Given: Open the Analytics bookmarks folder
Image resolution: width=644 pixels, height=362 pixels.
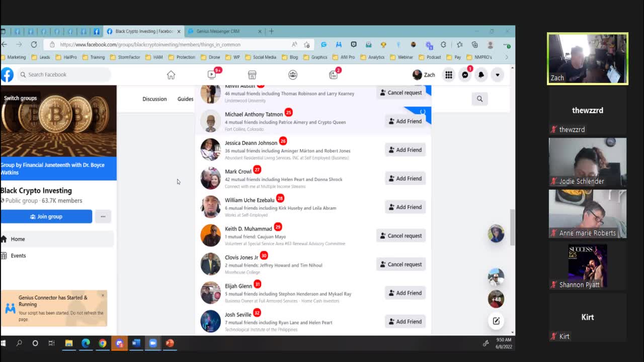Looking at the screenshot, I should [x=372, y=57].
